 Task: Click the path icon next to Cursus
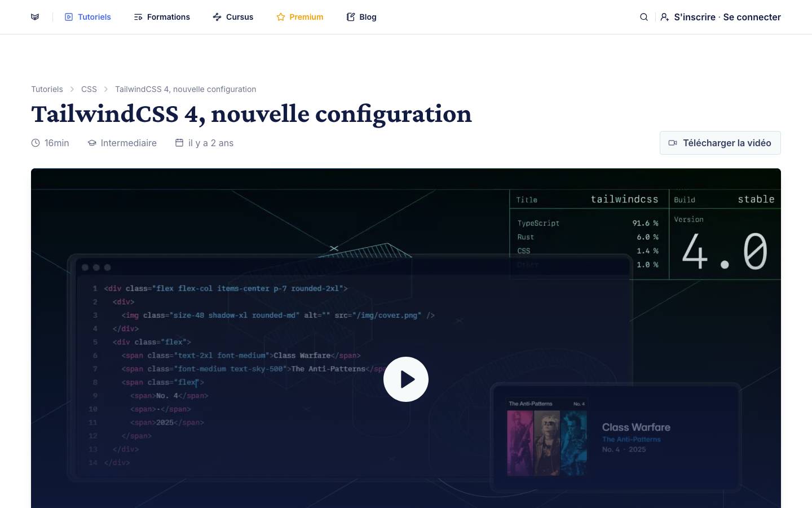click(x=217, y=17)
